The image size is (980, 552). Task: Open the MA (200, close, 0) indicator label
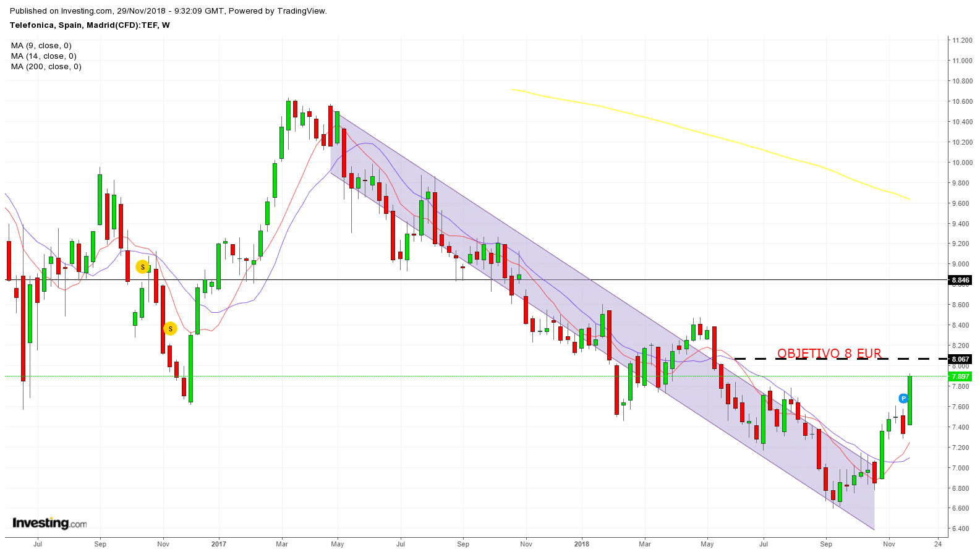pos(46,67)
